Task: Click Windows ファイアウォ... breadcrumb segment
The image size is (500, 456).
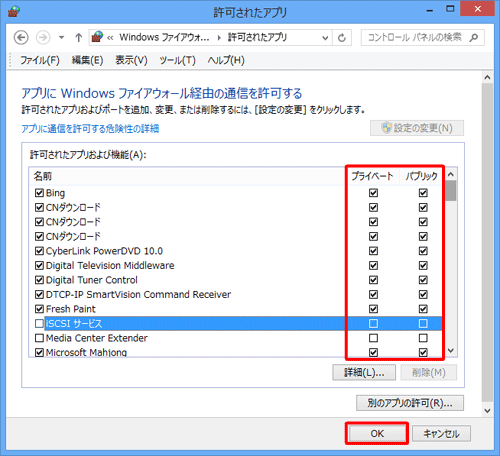Action: click(x=164, y=37)
